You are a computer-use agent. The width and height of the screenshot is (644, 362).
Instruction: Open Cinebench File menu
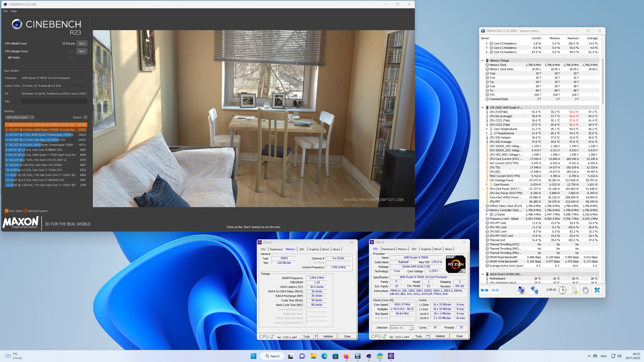[5, 11]
